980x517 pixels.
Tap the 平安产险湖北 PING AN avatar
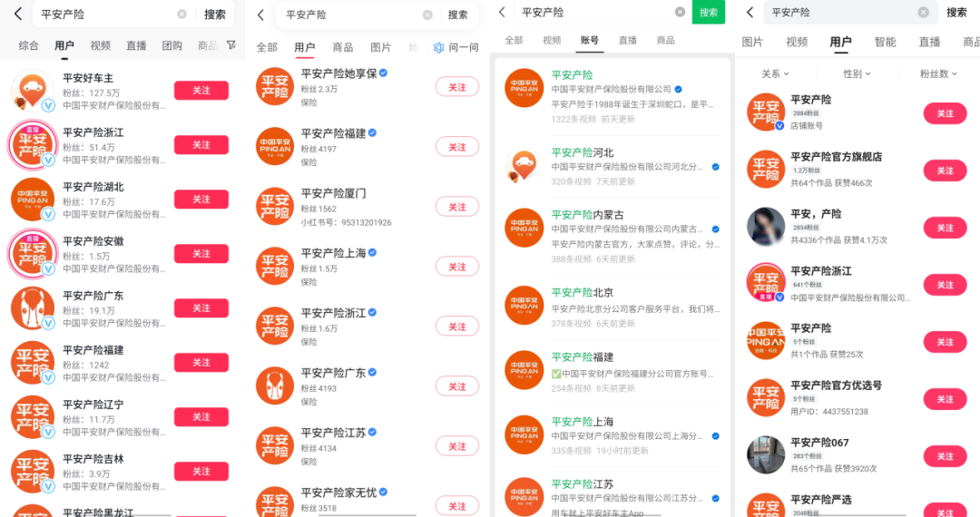(x=33, y=200)
